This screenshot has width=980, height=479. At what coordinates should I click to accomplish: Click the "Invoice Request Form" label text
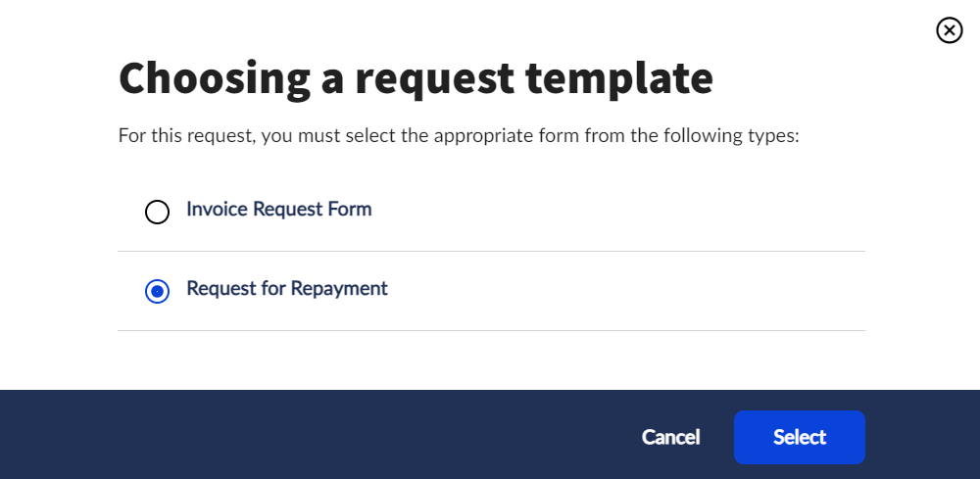278,210
